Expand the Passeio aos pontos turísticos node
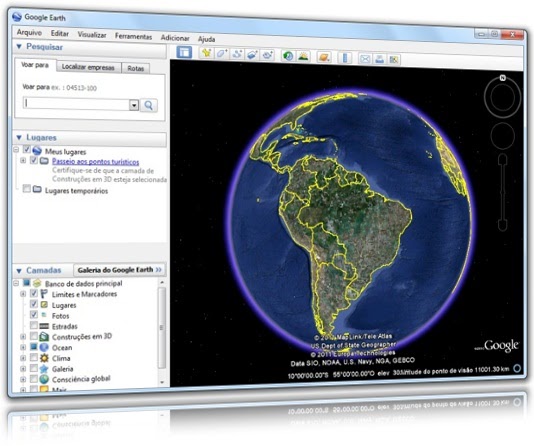534x446 pixels. [23, 160]
